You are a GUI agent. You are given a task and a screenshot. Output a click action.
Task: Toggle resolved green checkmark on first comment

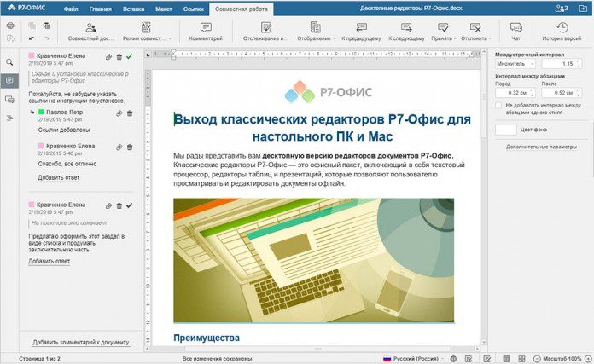130,57
